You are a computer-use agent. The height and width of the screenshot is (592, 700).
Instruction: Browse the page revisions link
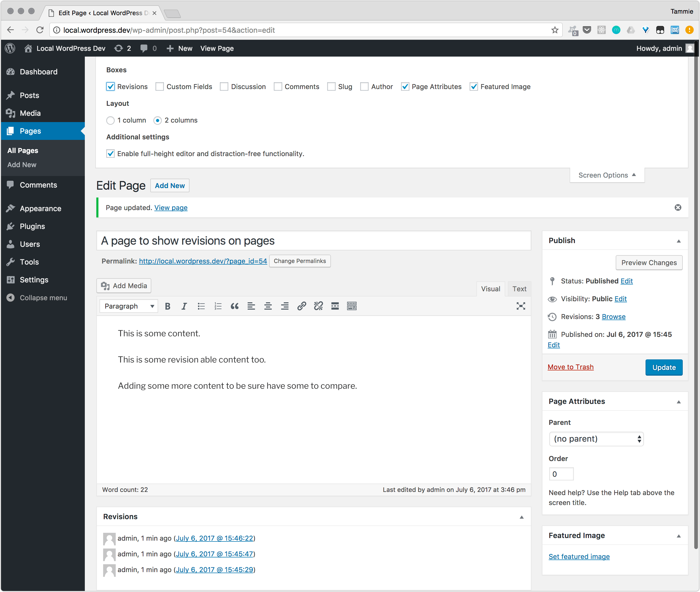pyautogui.click(x=613, y=316)
